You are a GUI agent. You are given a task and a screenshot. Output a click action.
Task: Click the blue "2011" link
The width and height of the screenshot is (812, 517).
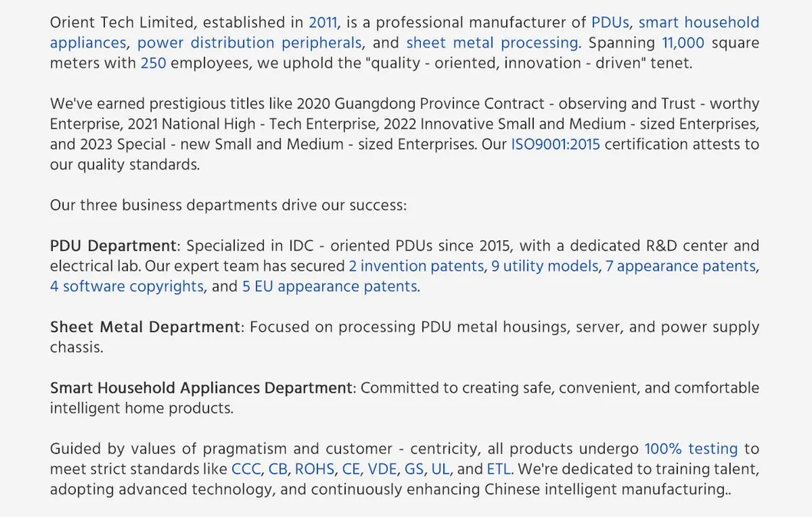coord(323,23)
